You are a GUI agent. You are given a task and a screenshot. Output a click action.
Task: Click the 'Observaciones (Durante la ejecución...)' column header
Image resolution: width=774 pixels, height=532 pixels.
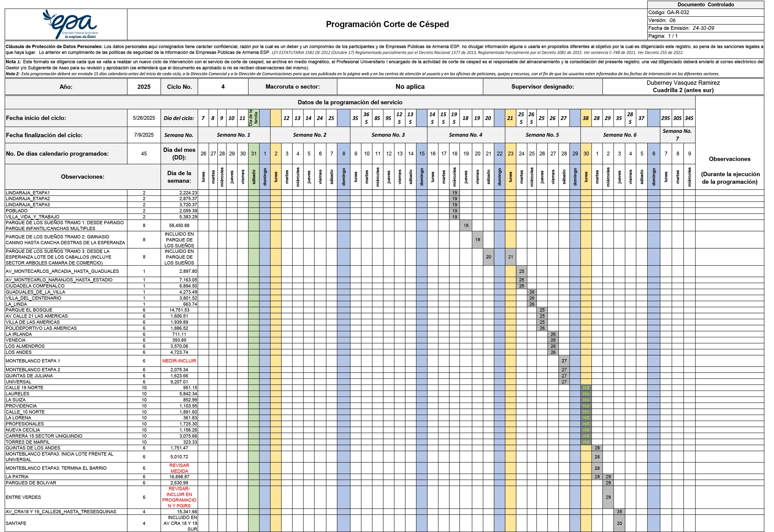coord(730,170)
